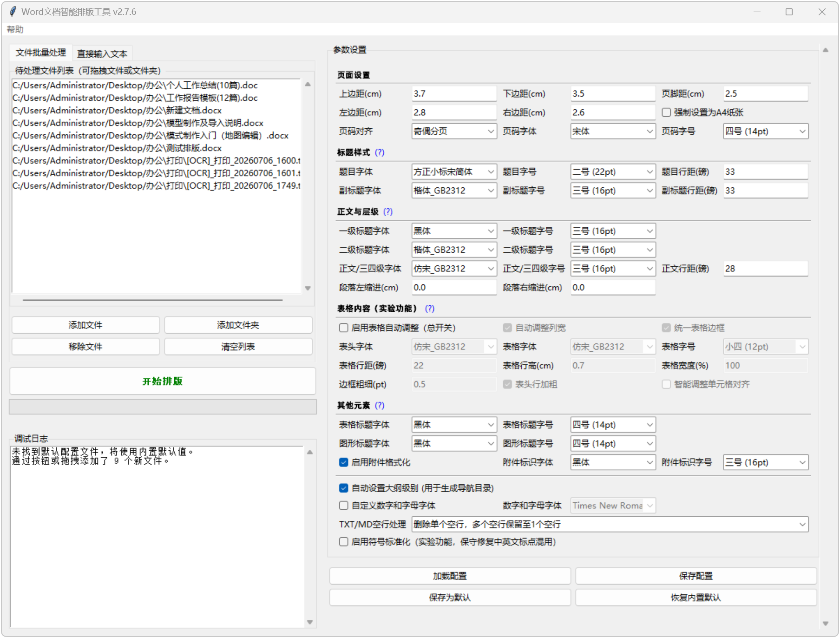Click the 正文行距(磅) input field
Screen dimensions: 840x638
pos(766,269)
